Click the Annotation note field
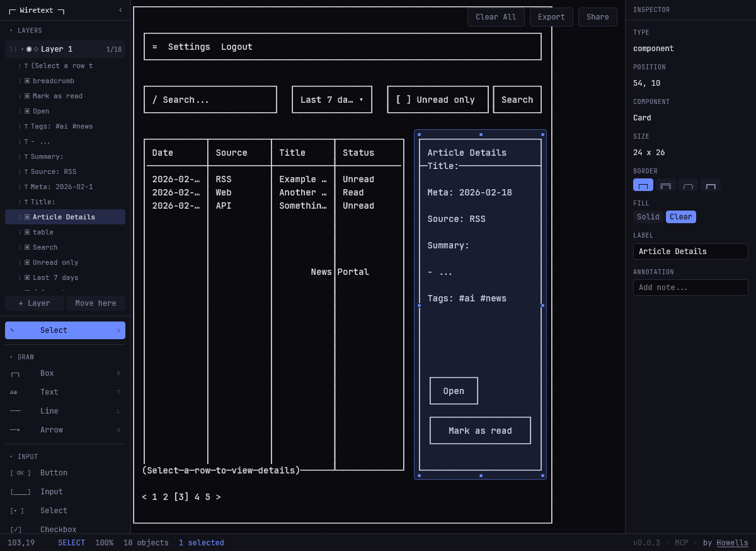 click(x=690, y=287)
